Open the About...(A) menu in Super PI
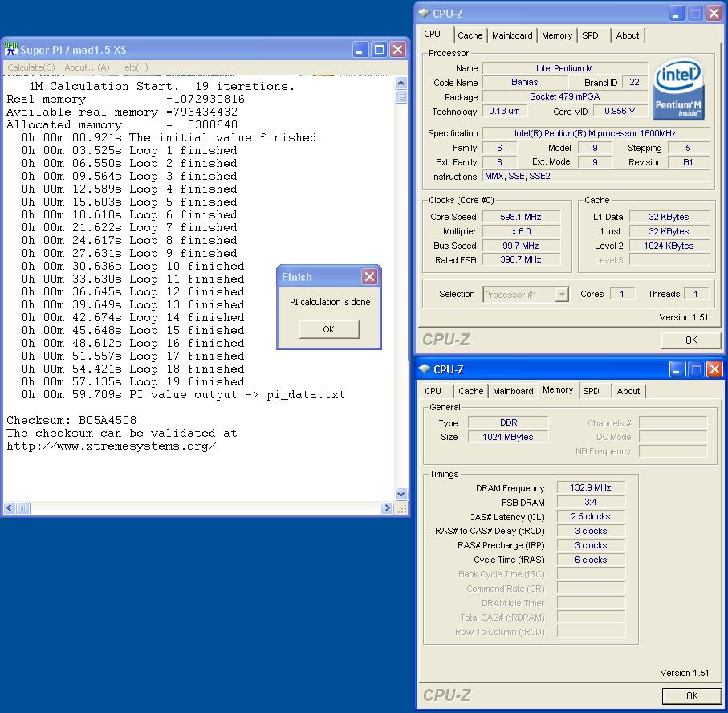Screen dimensions: 728x713 [x=87, y=67]
